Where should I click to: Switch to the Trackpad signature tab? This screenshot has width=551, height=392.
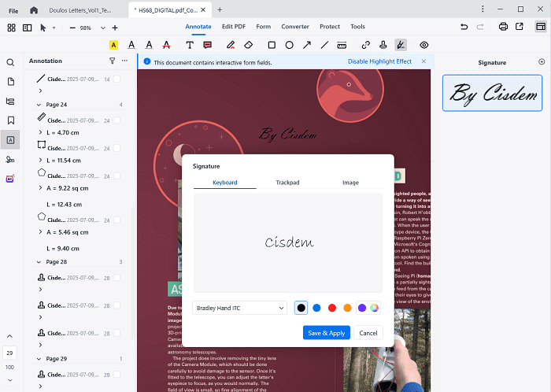pos(287,183)
